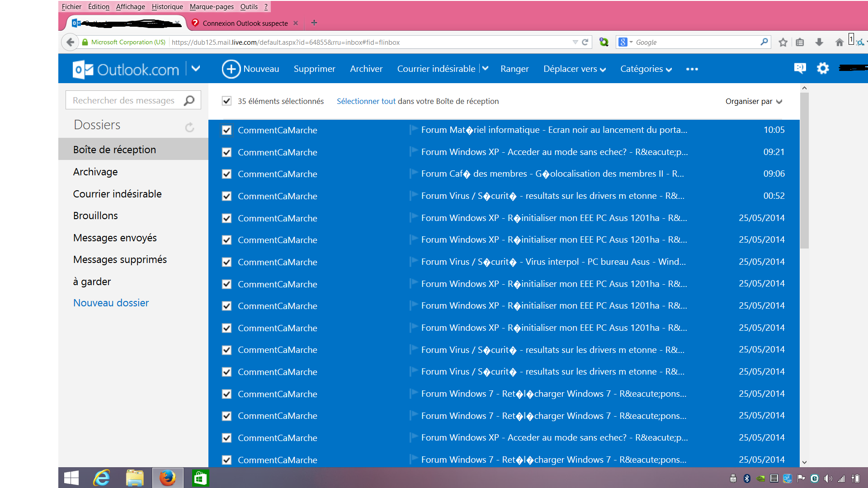The height and width of the screenshot is (488, 868).
Task: Reload the page with refresh icon
Action: tap(585, 42)
